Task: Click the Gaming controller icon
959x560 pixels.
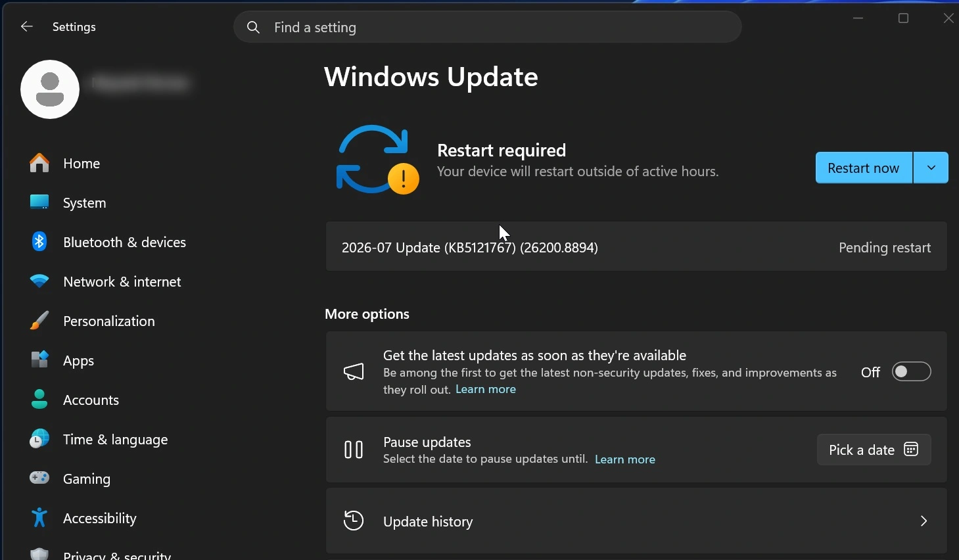Action: (39, 478)
